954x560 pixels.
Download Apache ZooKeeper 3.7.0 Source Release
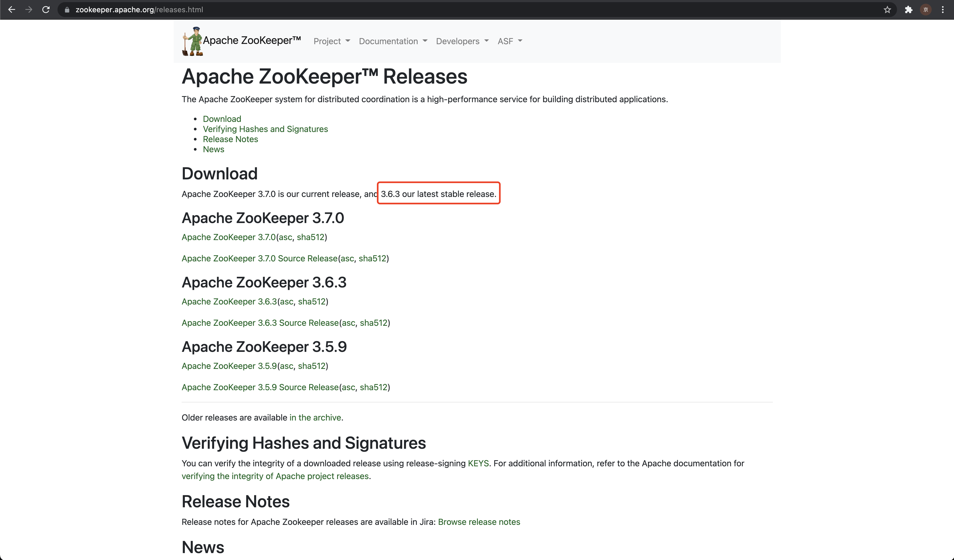tap(259, 258)
